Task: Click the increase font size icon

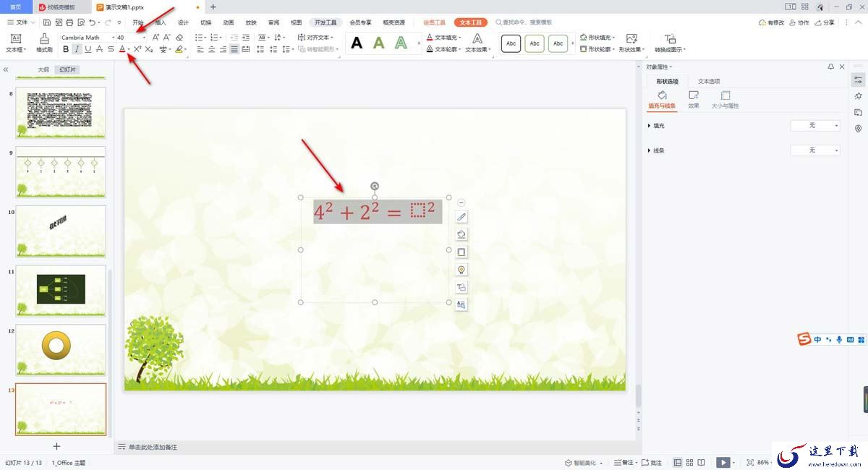Action: 156,37
